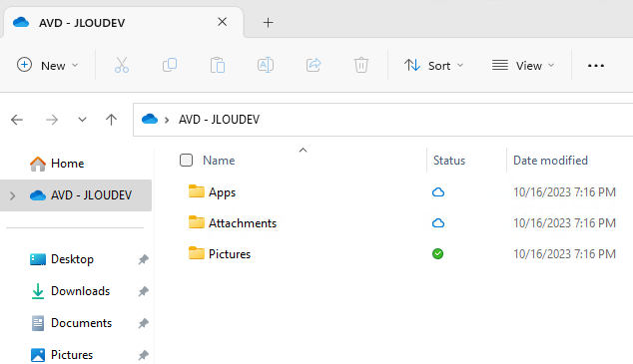The width and height of the screenshot is (633, 364).
Task: Open Desktop in the navigation pane
Action: click(x=72, y=259)
